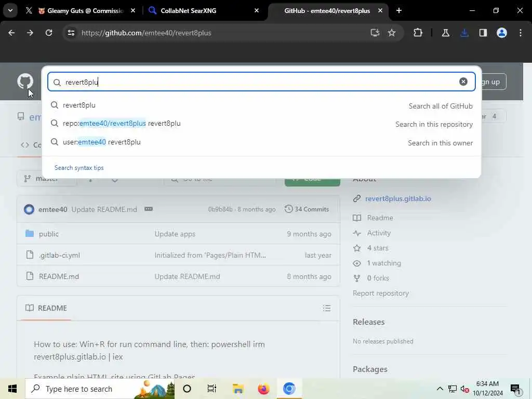The width and height of the screenshot is (532, 399).
Task: Click the muted volume tray icon
Action: [465, 389]
